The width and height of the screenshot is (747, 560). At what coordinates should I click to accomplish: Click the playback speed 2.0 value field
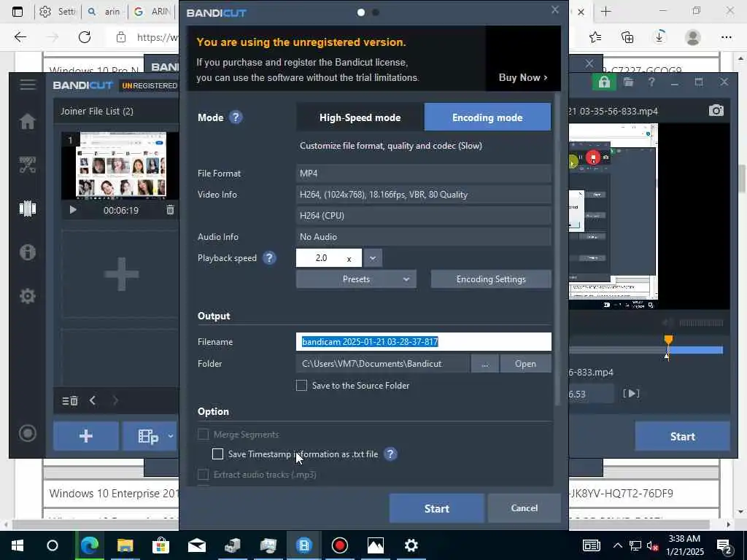coord(329,258)
